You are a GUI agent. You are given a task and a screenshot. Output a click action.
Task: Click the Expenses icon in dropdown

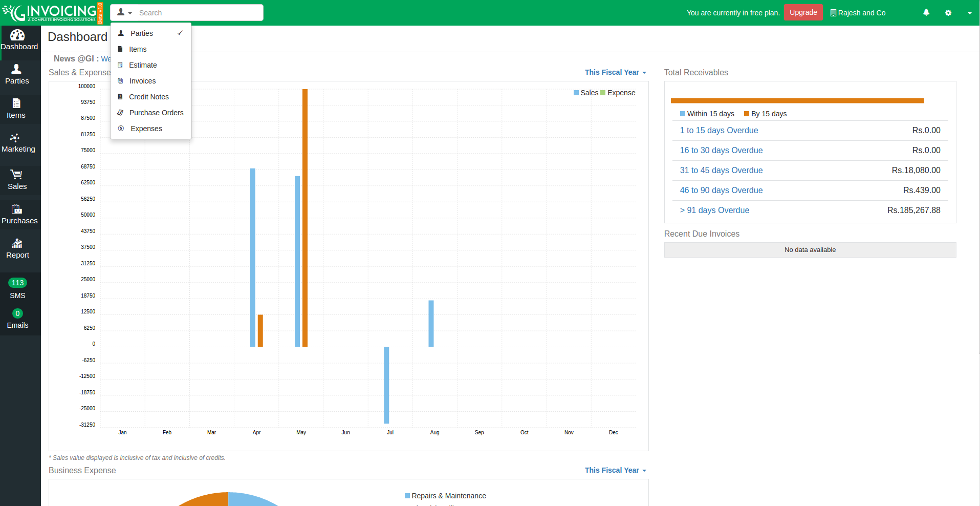(121, 129)
